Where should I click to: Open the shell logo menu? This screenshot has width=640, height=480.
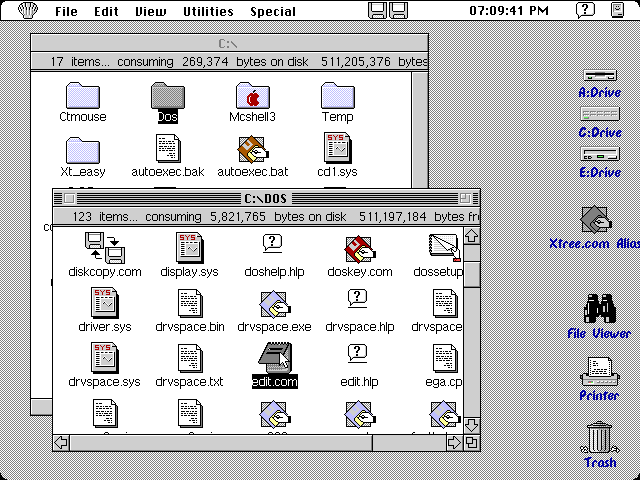28,10
